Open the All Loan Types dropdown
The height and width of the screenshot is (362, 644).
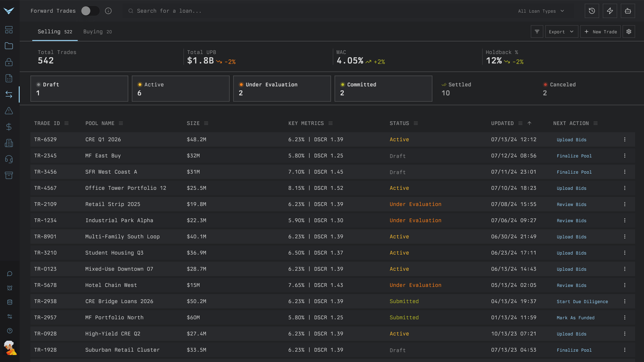[541, 11]
